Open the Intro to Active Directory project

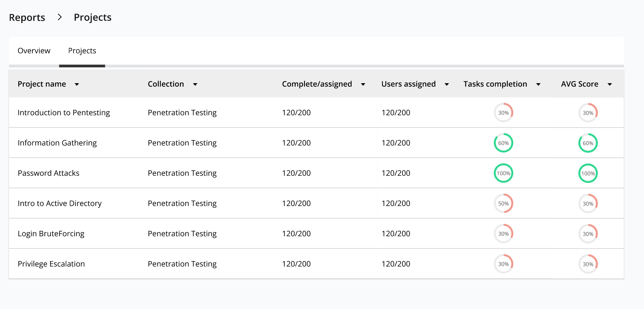click(60, 203)
